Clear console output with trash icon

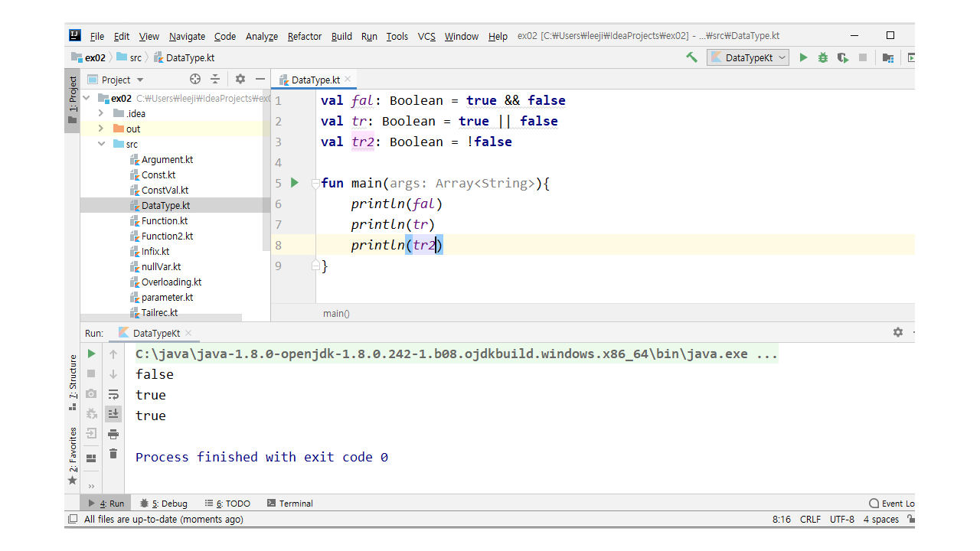(113, 454)
